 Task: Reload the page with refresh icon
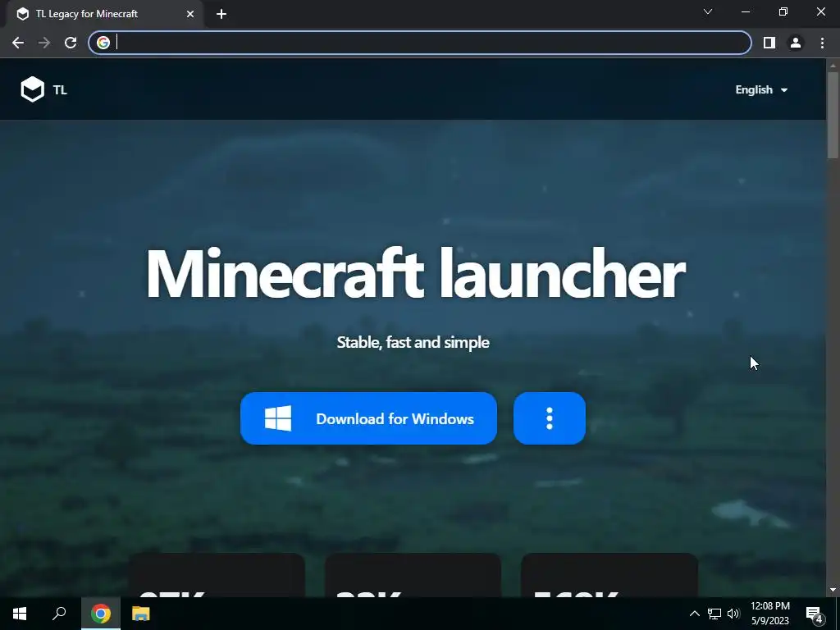[x=71, y=43]
